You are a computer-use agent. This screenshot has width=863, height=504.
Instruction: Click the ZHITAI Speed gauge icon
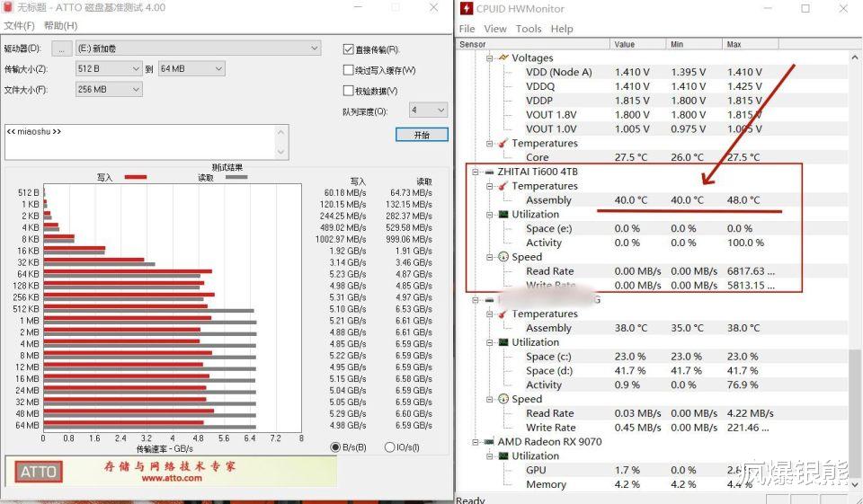(503, 257)
